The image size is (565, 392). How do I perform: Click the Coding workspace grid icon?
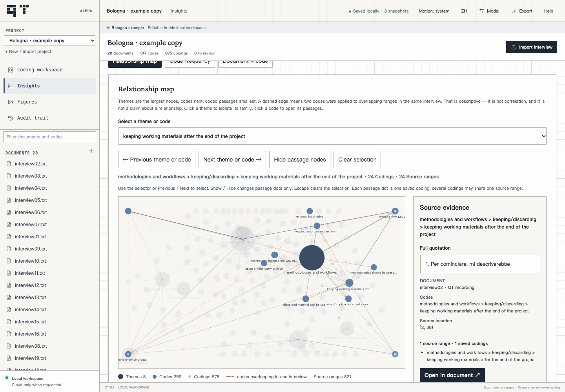coord(11,70)
